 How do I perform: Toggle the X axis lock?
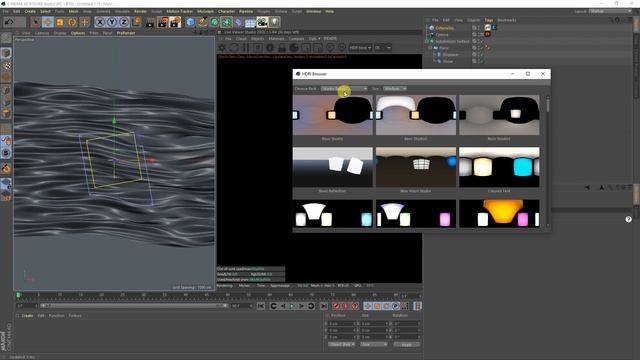coord(100,22)
